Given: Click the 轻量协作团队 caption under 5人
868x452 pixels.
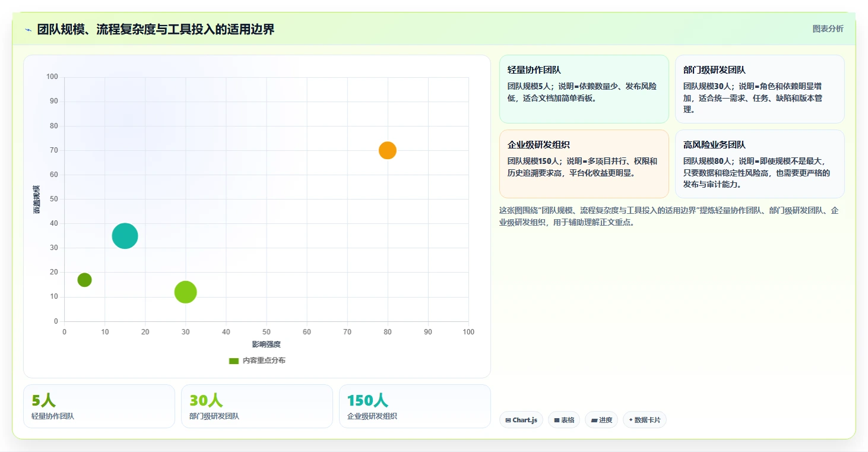Looking at the screenshot, I should click(x=53, y=416).
